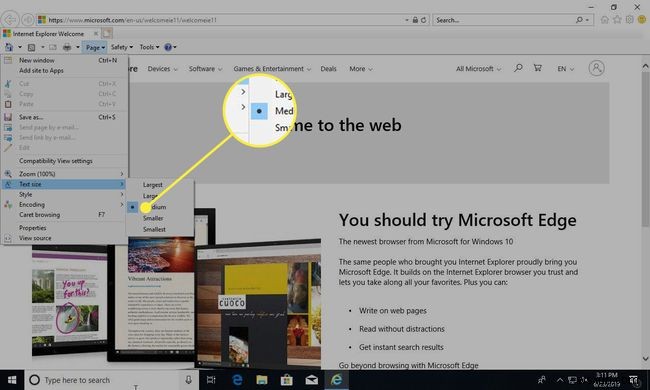Image resolution: width=650 pixels, height=390 pixels.
Task: Open the All Microsoft dropdown
Action: (x=478, y=69)
